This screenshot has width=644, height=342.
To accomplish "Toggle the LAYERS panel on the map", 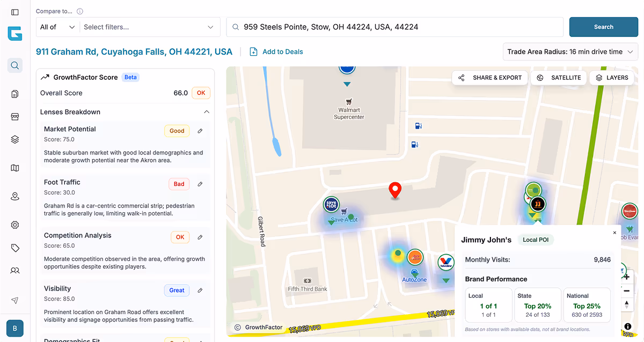I will 611,78.
